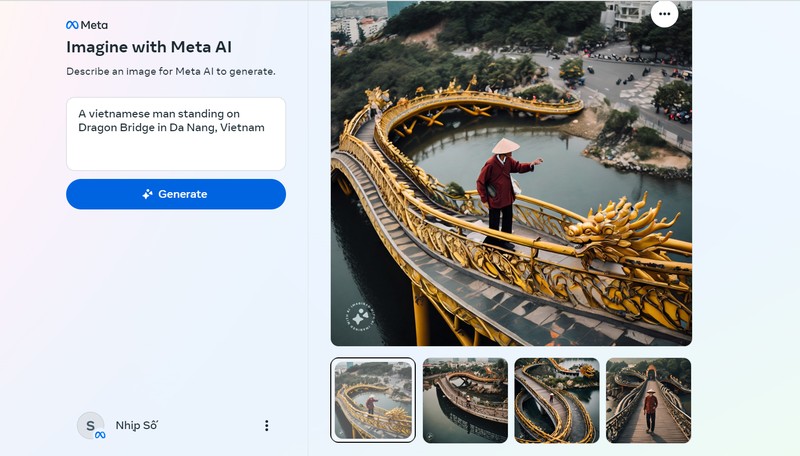
Task: Click the Meta infinity logo
Action: [72, 25]
